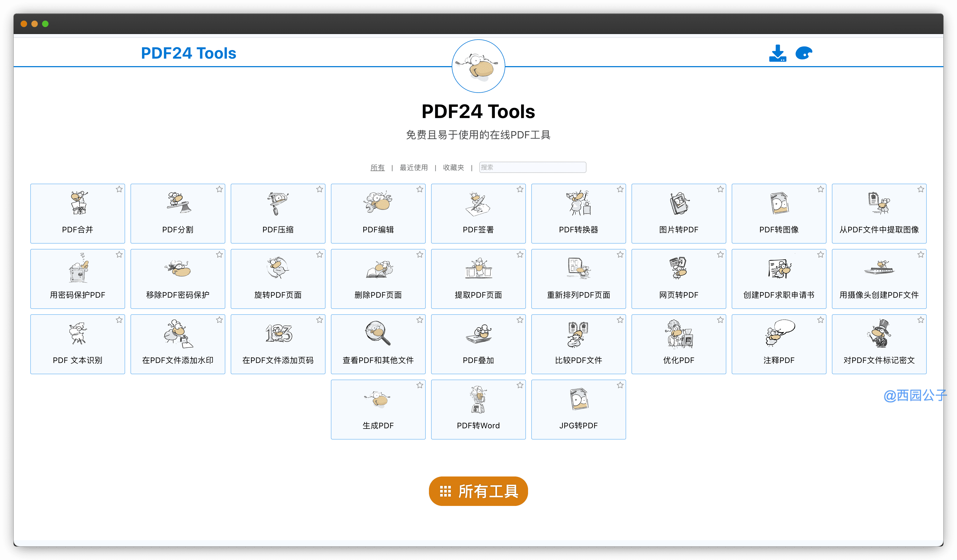Image resolution: width=957 pixels, height=560 pixels.
Task: Open the JPG转PDF tool
Action: tap(579, 409)
